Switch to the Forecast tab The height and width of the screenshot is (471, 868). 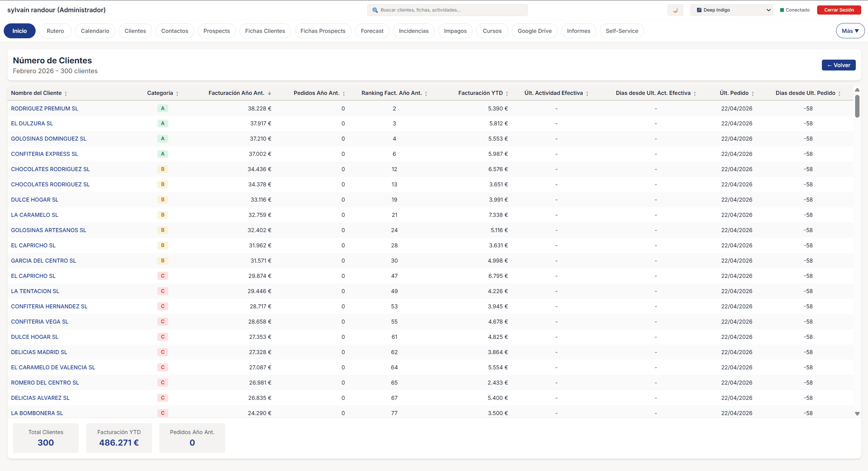tap(372, 31)
